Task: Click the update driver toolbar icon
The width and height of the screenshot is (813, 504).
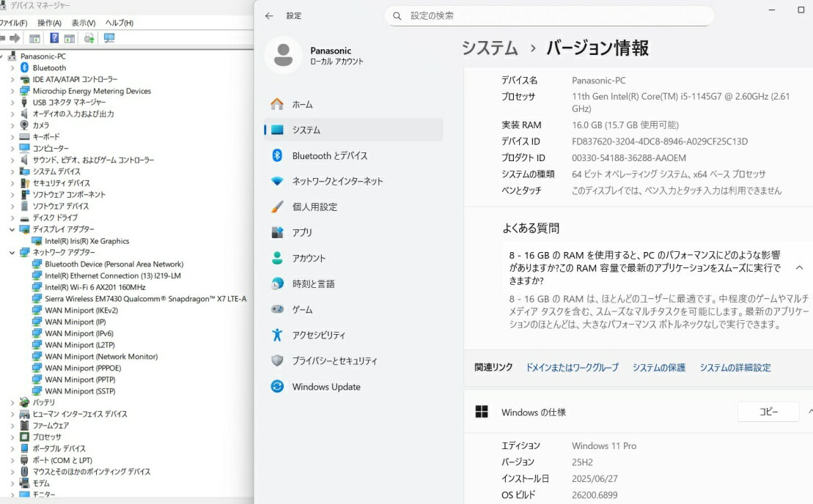Action: pyautogui.click(x=89, y=38)
